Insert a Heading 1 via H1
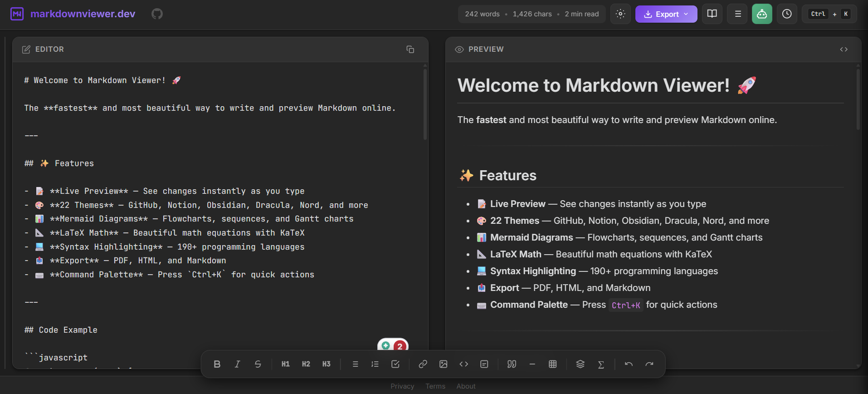The width and height of the screenshot is (868, 394). [x=286, y=364]
